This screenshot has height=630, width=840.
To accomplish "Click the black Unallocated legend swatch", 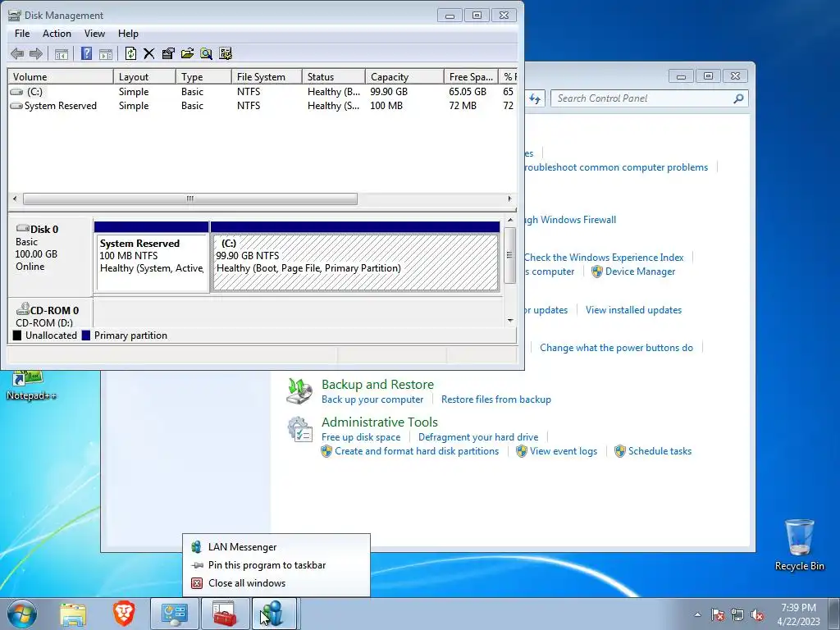I will point(17,336).
